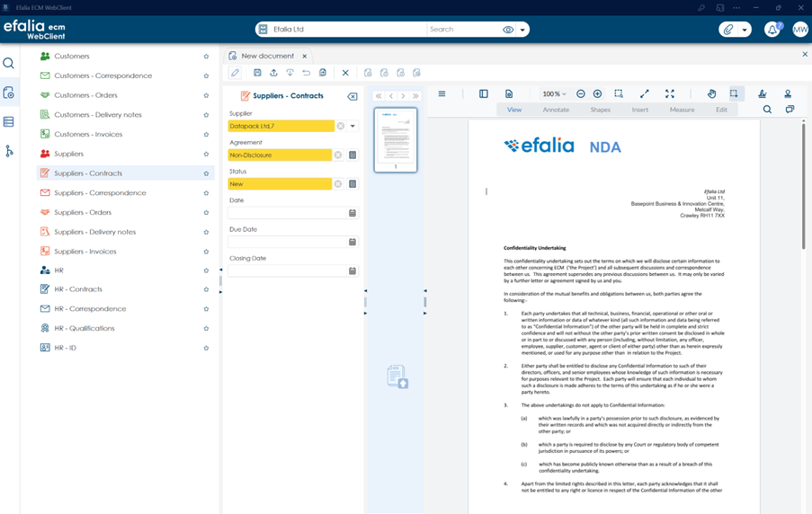Favorite the HR - ID star
812x514 pixels.
tap(206, 348)
